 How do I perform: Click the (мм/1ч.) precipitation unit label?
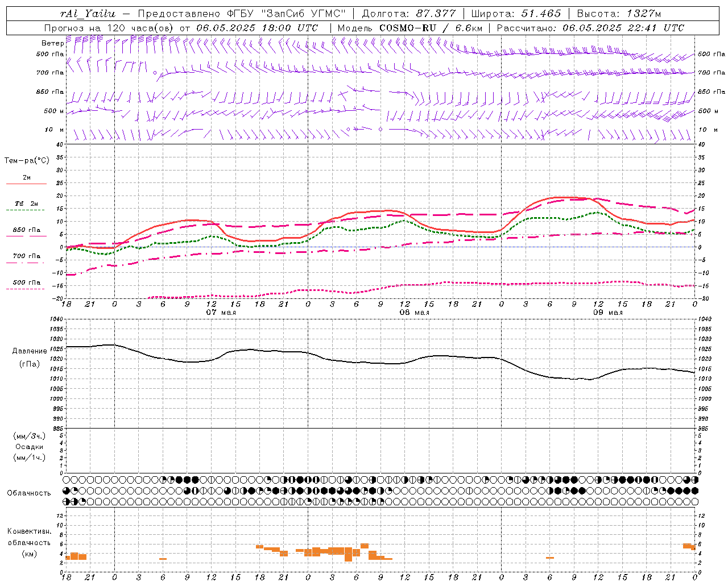(x=30, y=458)
